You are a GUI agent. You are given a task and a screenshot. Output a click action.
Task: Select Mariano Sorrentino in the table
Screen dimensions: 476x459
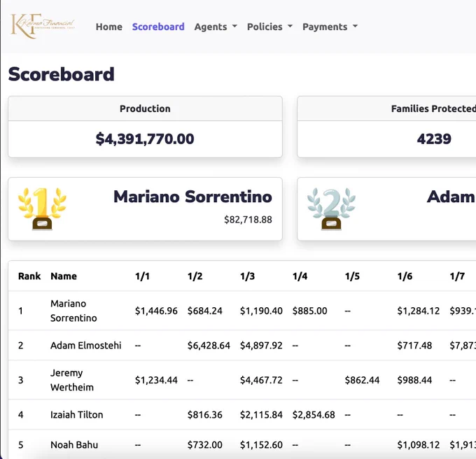(x=73, y=311)
